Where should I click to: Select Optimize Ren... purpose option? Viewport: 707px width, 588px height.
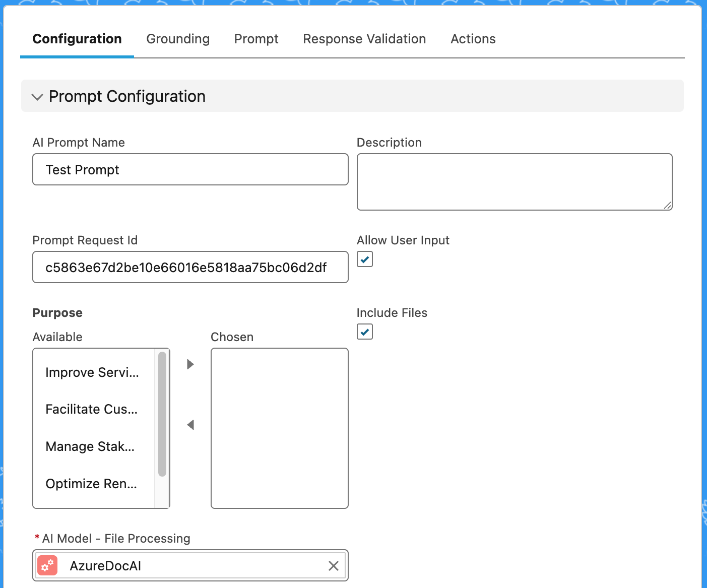coord(91,484)
